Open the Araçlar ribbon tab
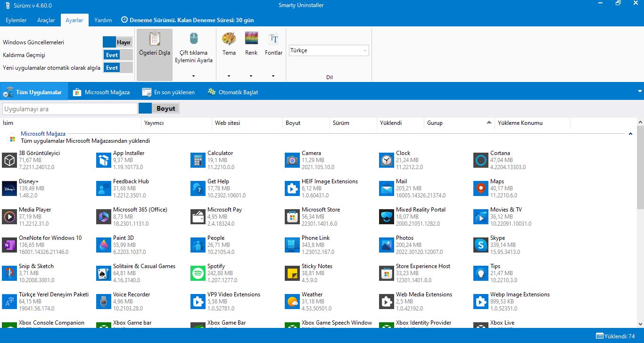 coord(46,20)
